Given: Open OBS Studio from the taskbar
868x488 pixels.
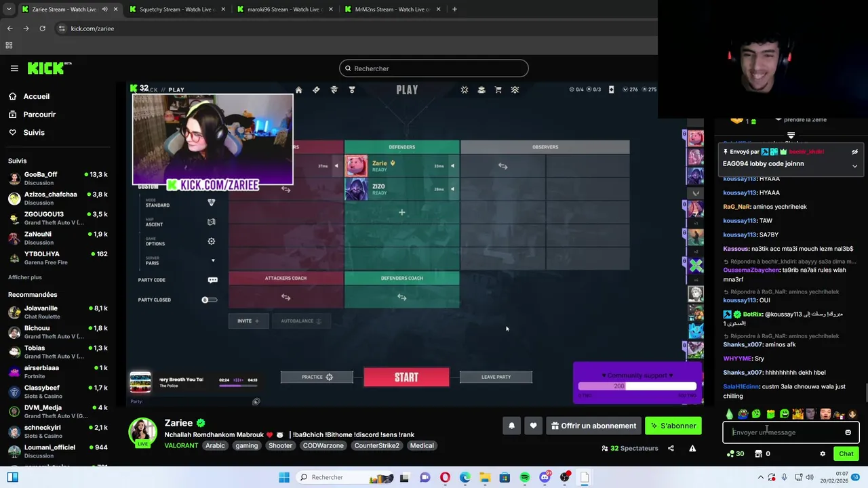Looking at the screenshot, I should click(x=565, y=477).
